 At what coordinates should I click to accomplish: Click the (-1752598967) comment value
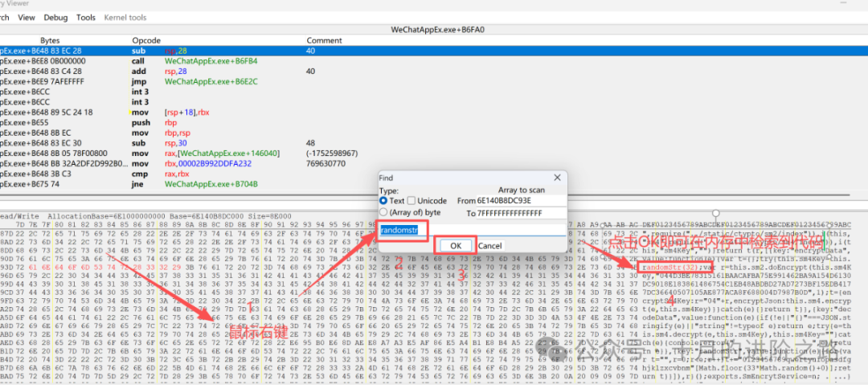(332, 154)
